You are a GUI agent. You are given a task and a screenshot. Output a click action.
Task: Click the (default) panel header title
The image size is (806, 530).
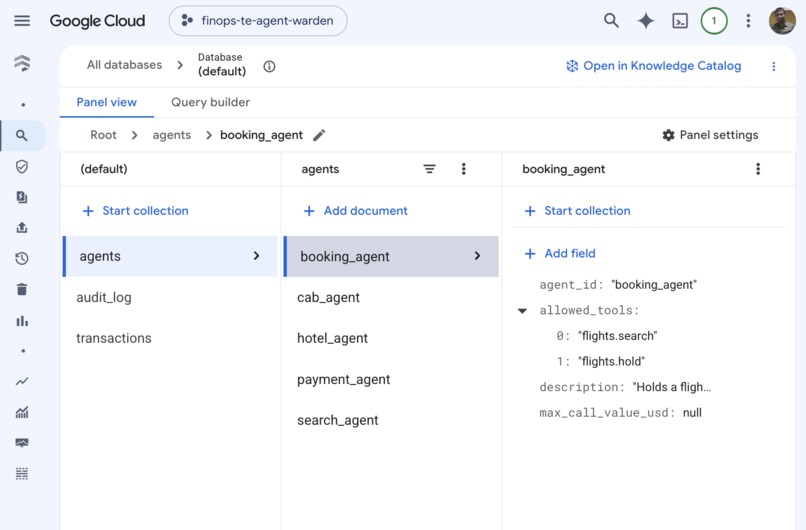coord(104,169)
